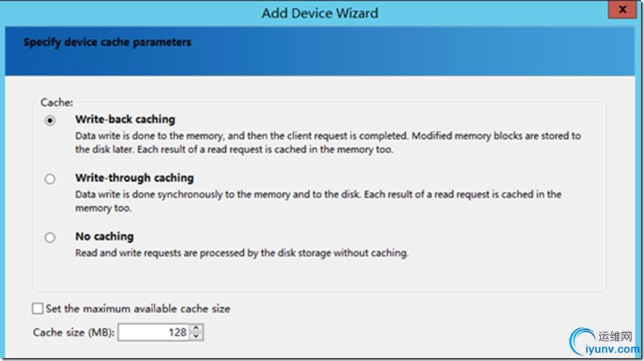Click the "Cache size (MB):" label
The width and height of the screenshot is (644, 361).
73,333
